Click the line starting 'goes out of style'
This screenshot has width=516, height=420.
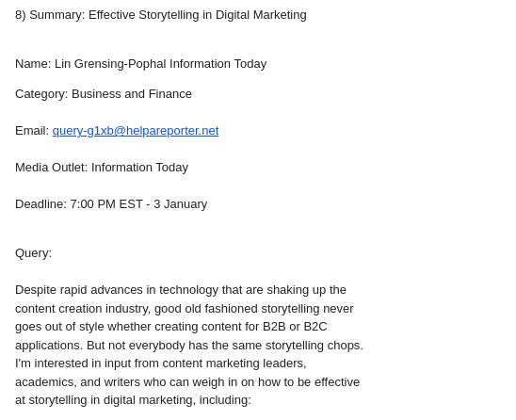tap(171, 327)
